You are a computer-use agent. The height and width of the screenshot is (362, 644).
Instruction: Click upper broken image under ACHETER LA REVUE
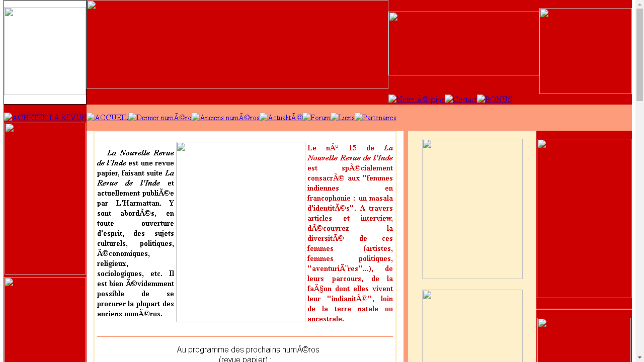(45, 199)
